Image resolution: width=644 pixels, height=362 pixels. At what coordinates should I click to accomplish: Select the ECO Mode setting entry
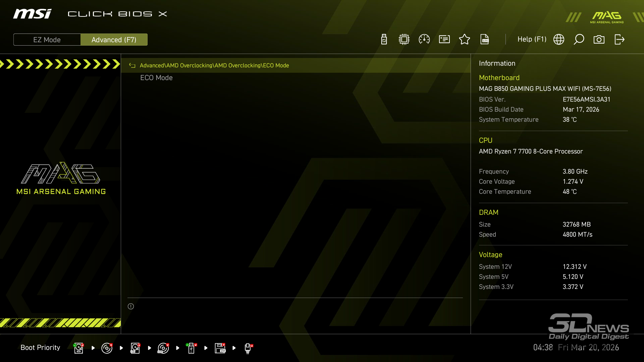[156, 78]
